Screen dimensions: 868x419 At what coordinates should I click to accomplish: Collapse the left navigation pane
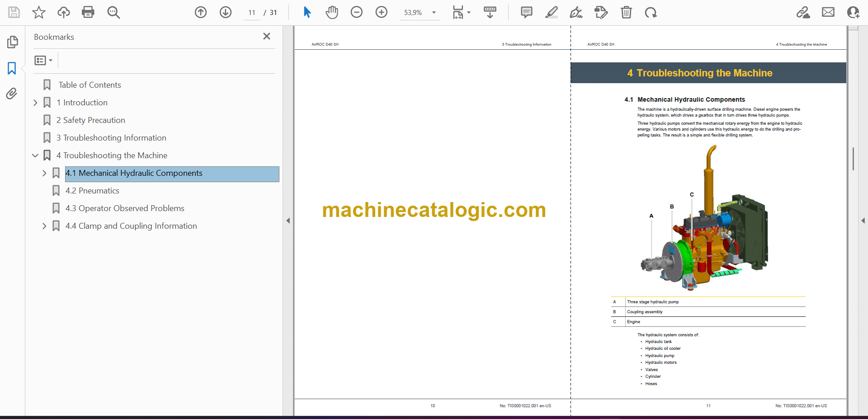click(288, 221)
